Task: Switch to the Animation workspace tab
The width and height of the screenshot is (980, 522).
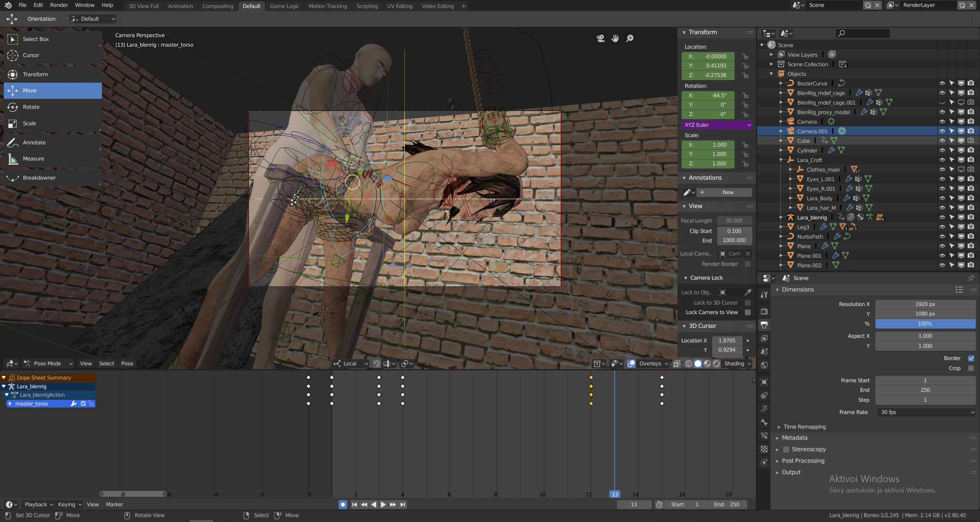Action: (180, 6)
